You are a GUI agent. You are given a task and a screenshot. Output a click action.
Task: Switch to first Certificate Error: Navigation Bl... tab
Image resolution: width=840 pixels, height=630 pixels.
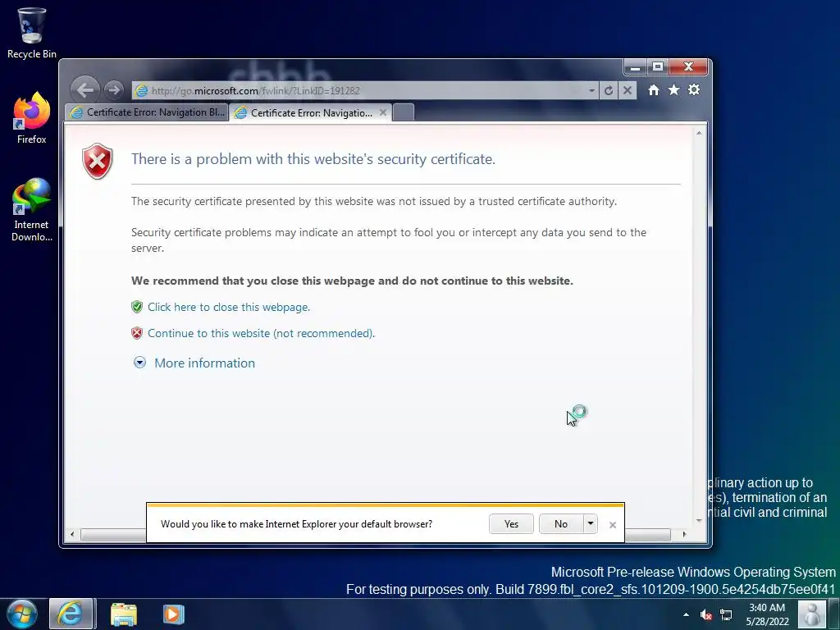click(x=147, y=112)
